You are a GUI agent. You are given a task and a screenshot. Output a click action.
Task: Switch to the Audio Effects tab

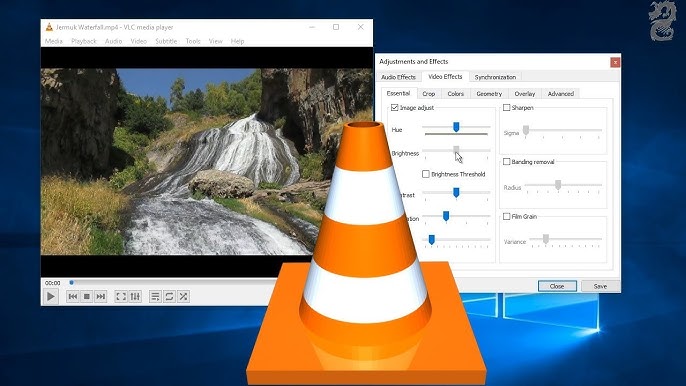[x=398, y=77]
